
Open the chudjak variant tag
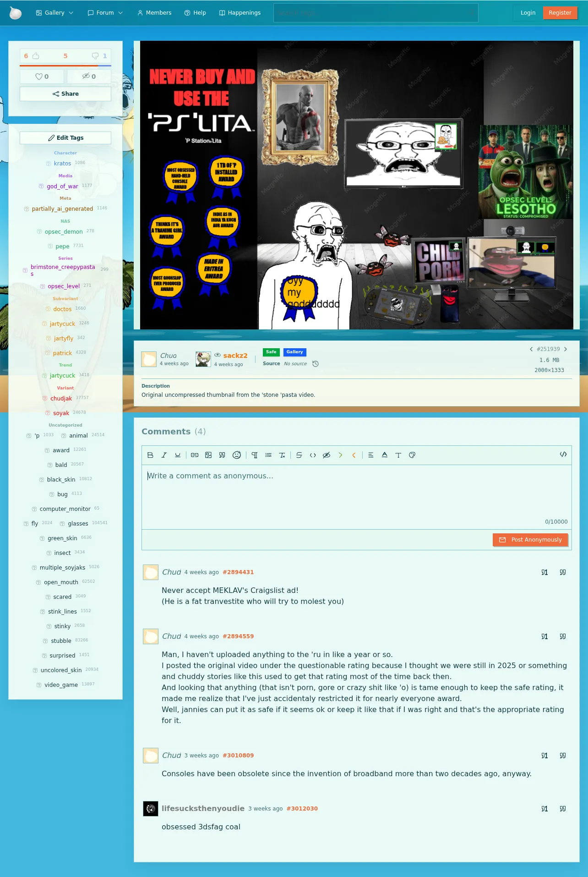tap(61, 399)
